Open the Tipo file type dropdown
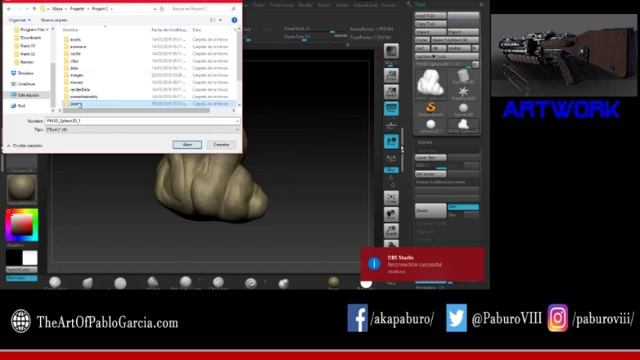Viewport: 640px width, 360px height. (237, 129)
